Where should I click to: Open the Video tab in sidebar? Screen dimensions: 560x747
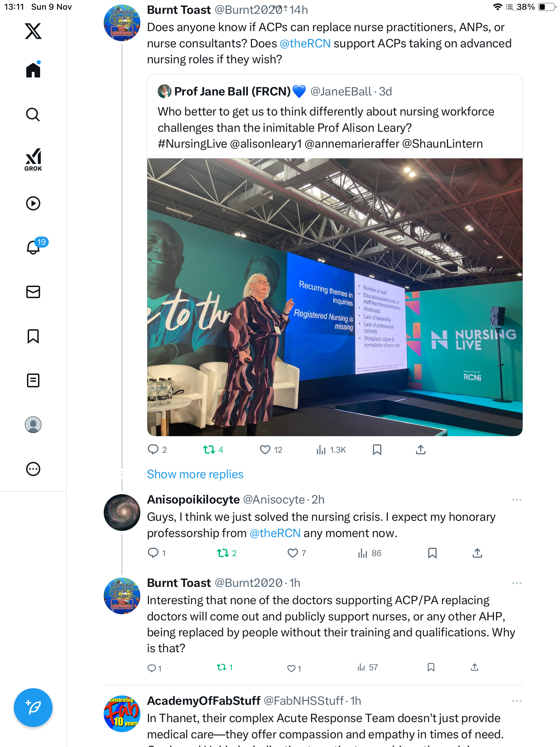[33, 203]
